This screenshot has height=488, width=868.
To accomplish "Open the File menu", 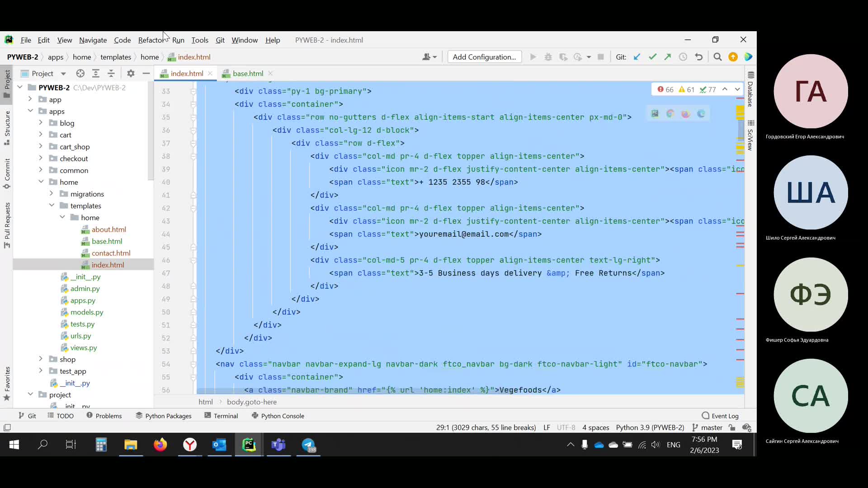I will coord(26,40).
